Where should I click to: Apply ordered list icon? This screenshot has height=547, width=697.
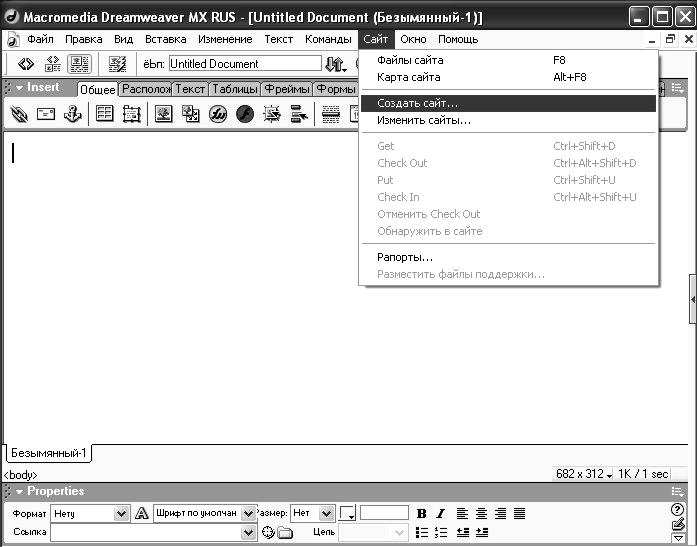(x=441, y=532)
